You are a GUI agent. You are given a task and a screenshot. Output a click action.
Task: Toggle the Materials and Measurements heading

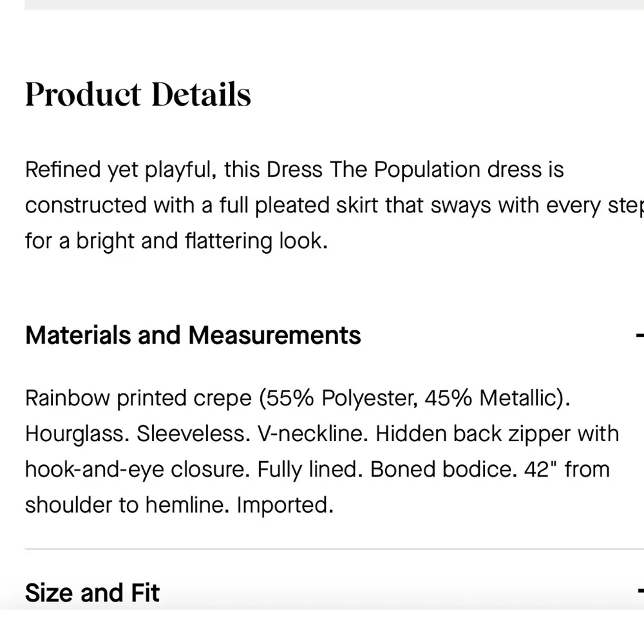coord(193,336)
